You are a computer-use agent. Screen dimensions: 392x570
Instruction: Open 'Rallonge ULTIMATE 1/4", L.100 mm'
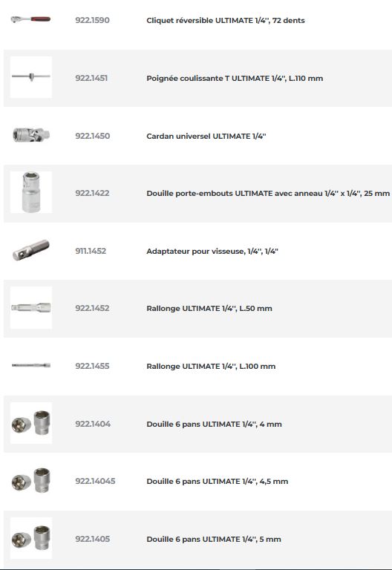pyautogui.click(x=211, y=366)
